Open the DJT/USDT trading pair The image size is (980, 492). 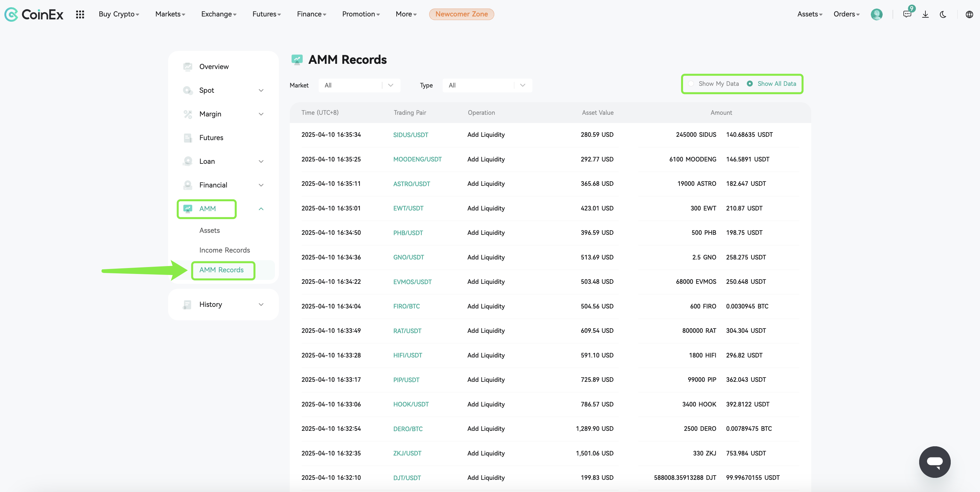[407, 478]
